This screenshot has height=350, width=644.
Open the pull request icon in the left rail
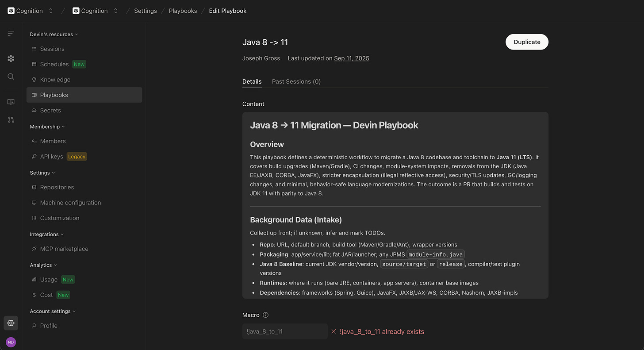[x=11, y=120]
